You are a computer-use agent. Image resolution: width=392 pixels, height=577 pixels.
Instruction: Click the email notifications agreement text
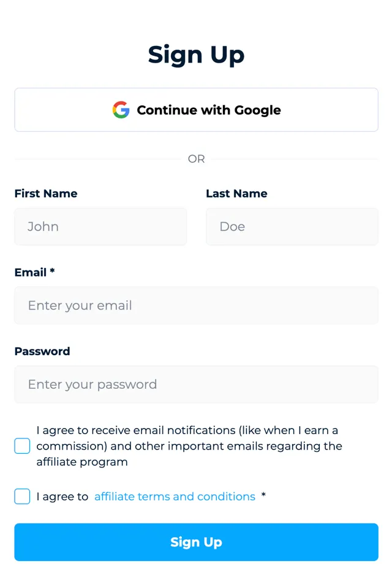pyautogui.click(x=189, y=446)
